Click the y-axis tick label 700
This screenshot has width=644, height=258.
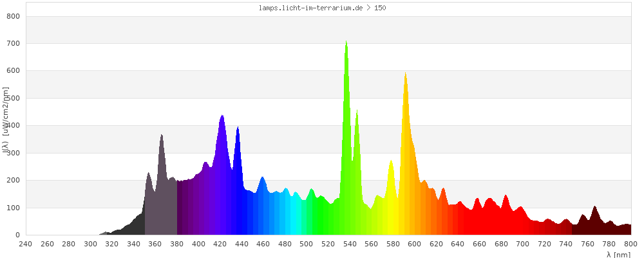14,43
